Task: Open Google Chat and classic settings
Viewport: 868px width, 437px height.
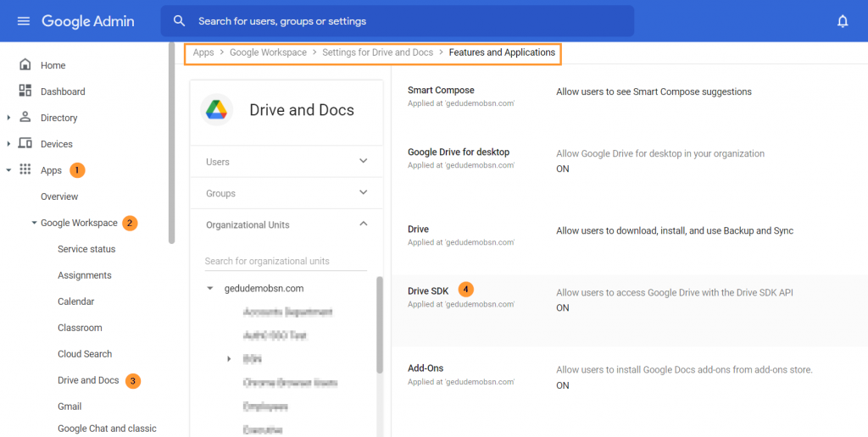Action: click(107, 429)
